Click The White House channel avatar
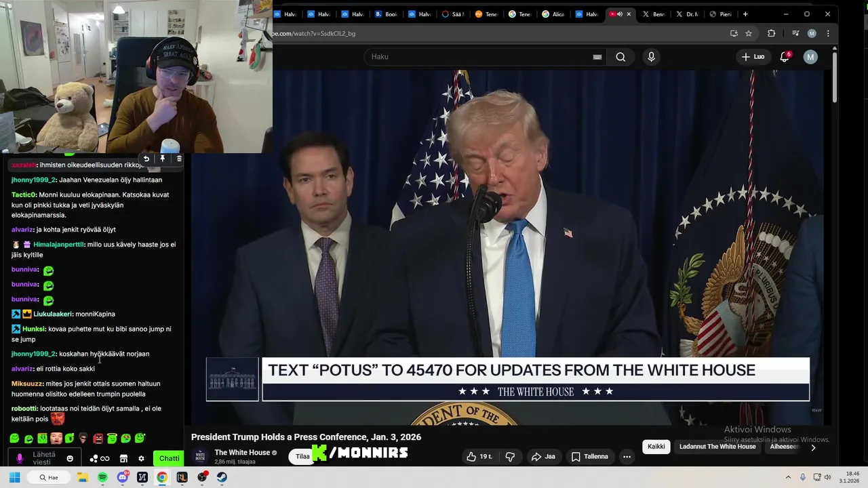 [x=200, y=456]
